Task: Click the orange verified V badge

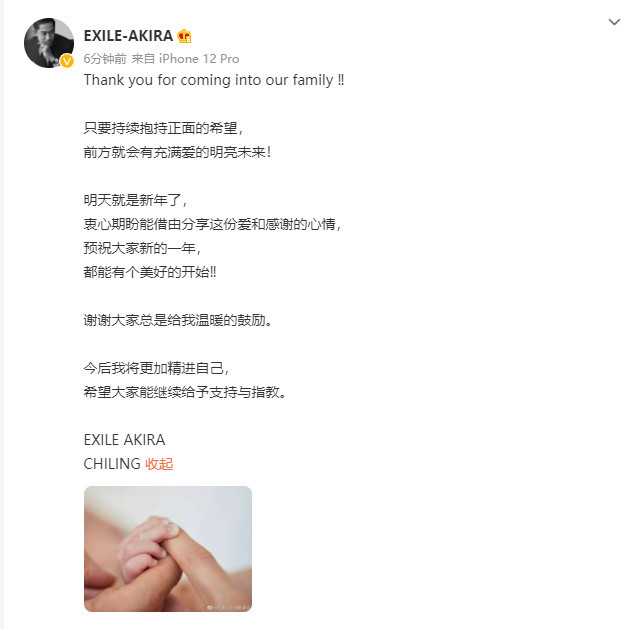Action: tap(67, 61)
